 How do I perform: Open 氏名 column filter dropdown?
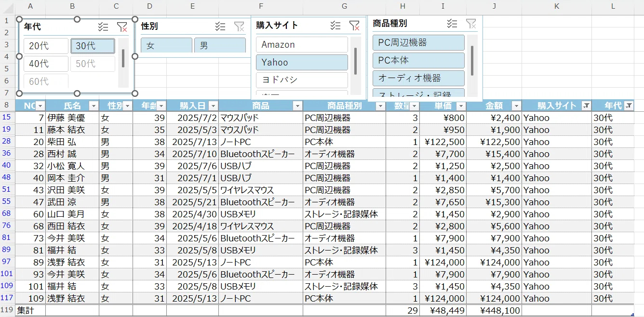(x=94, y=106)
